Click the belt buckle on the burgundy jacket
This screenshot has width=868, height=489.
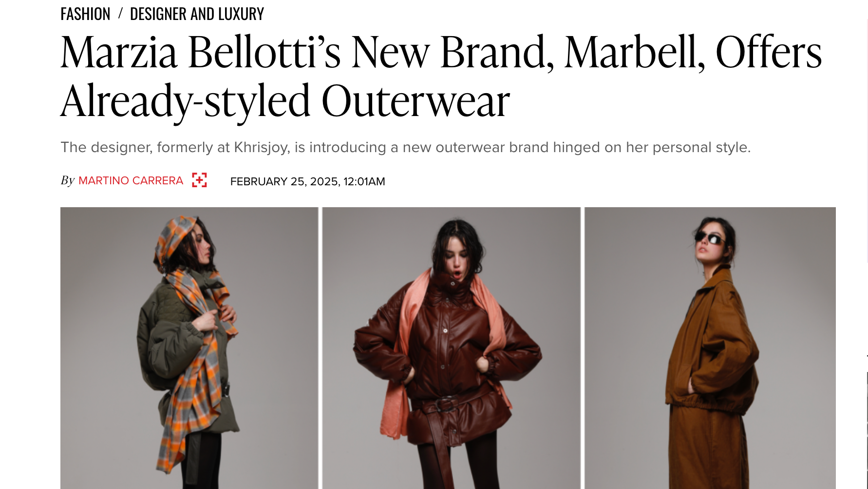445,405
